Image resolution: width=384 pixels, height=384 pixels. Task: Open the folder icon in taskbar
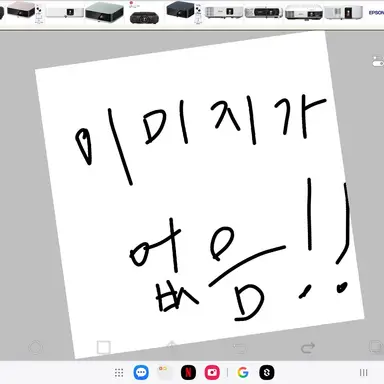pos(164,372)
